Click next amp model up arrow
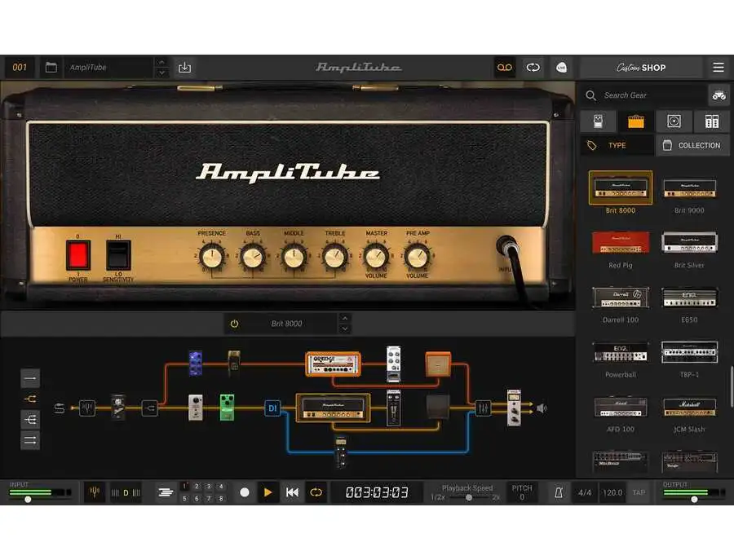 pos(345,318)
